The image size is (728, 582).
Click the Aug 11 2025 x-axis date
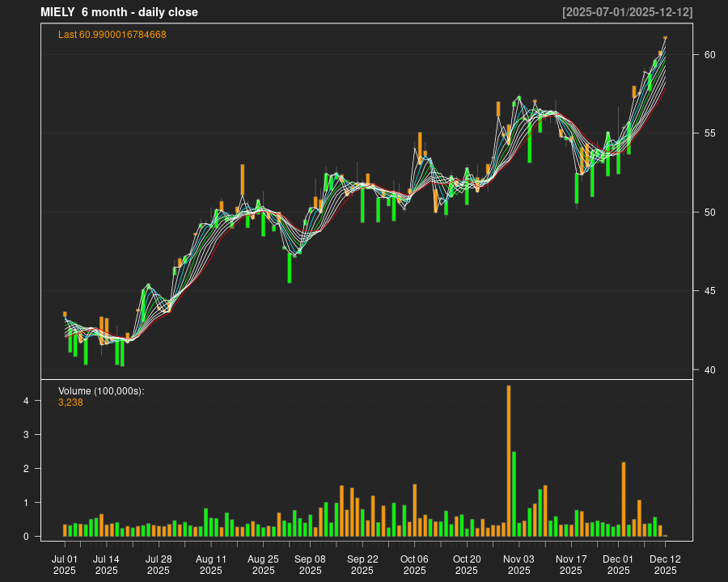211,564
